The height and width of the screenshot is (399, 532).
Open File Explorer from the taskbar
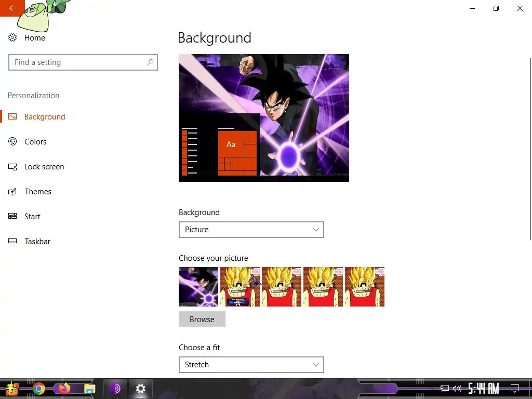90,389
